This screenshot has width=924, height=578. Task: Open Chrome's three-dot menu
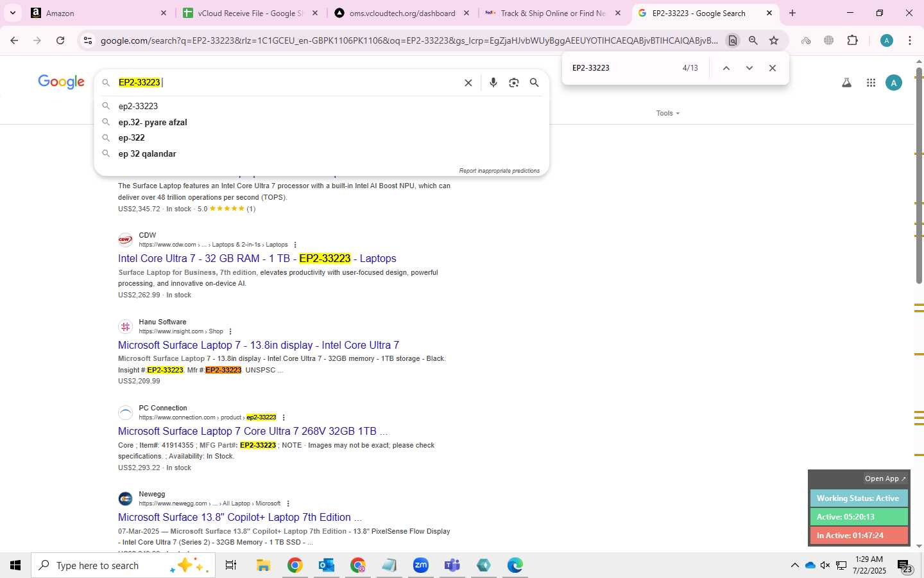(910, 40)
